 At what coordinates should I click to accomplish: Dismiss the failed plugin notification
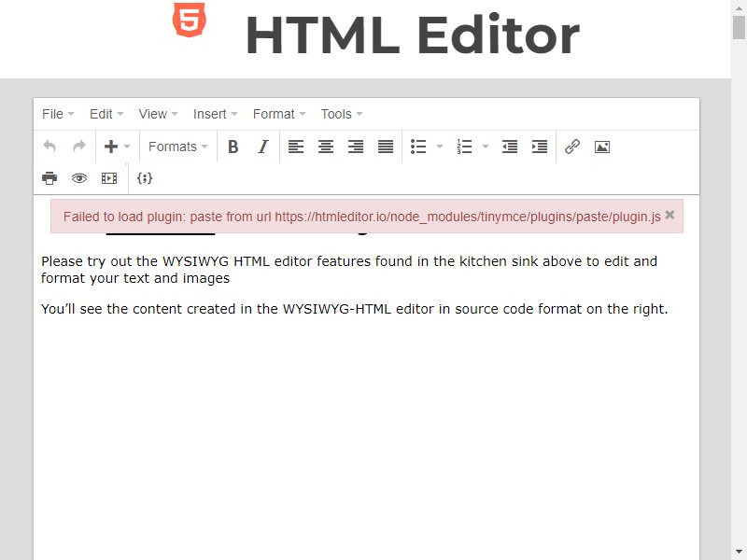tap(669, 215)
